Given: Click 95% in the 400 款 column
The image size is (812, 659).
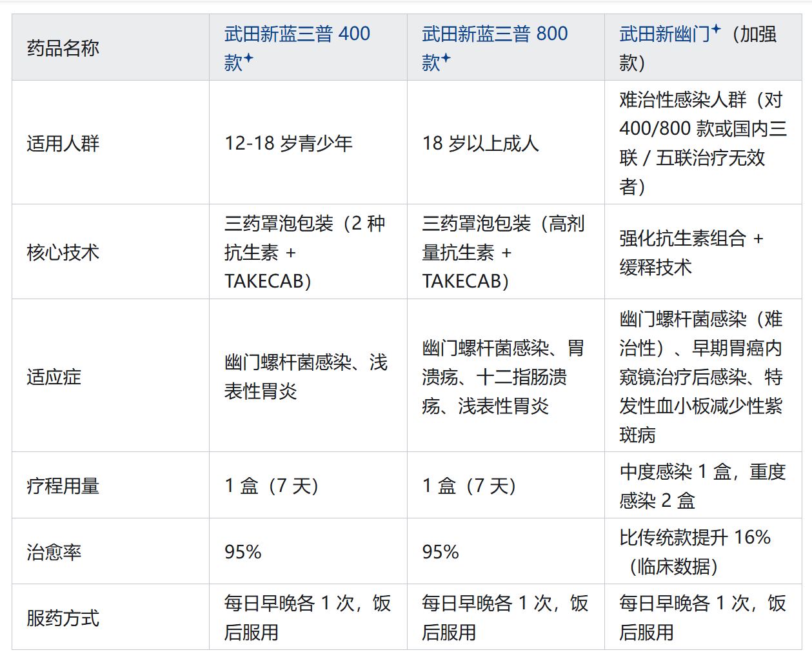Looking at the screenshot, I should tap(243, 552).
